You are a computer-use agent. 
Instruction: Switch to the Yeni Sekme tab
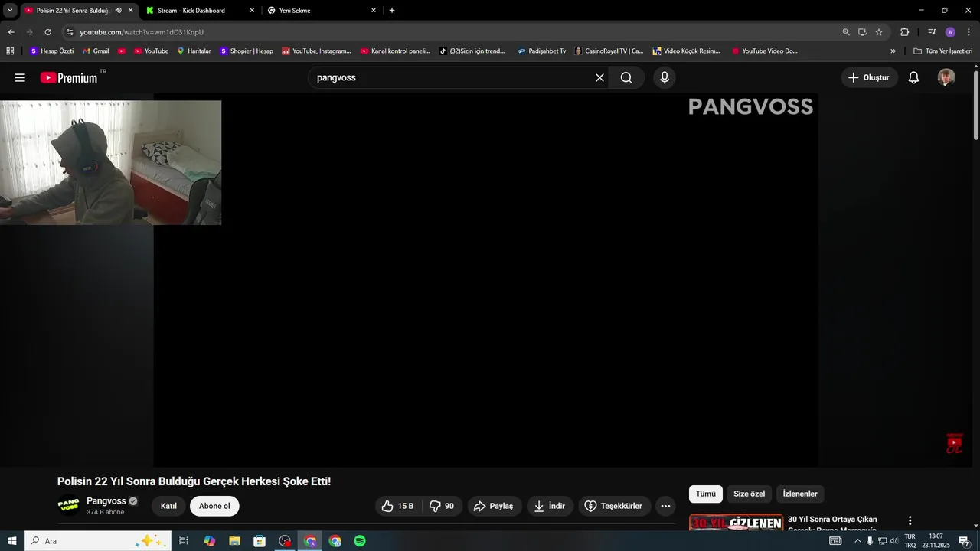pos(322,11)
